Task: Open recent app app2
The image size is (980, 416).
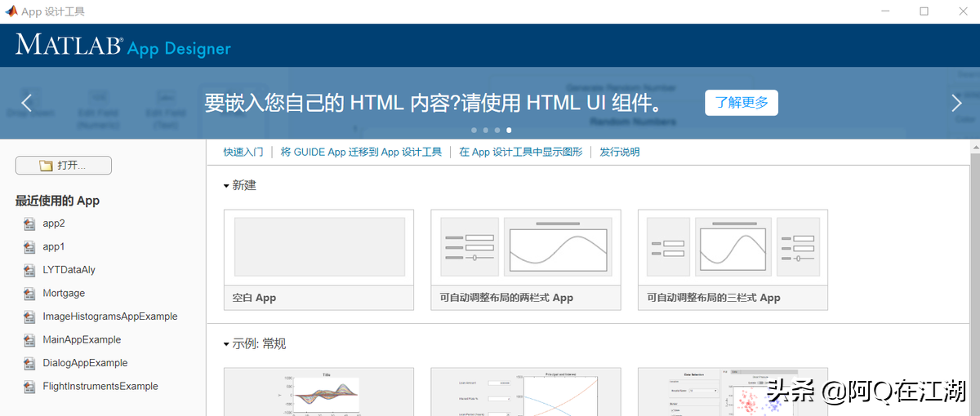Action: pyautogui.click(x=54, y=223)
